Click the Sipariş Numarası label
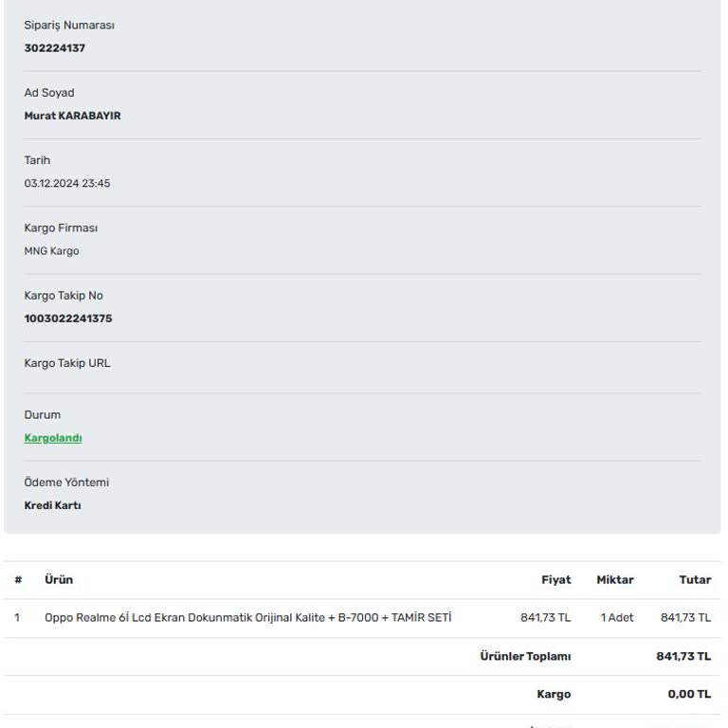Viewport: 728px width, 728px height. [x=69, y=26]
